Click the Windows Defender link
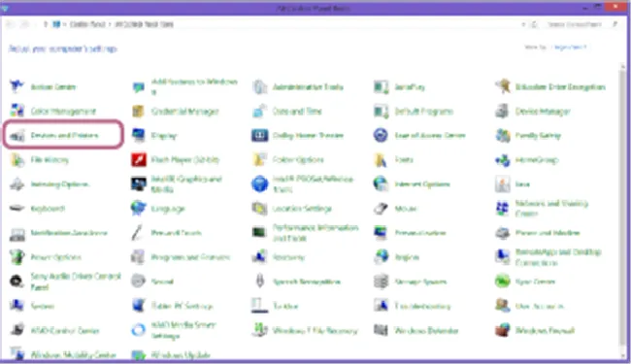Viewport: 631px width, 364px height. tap(426, 331)
